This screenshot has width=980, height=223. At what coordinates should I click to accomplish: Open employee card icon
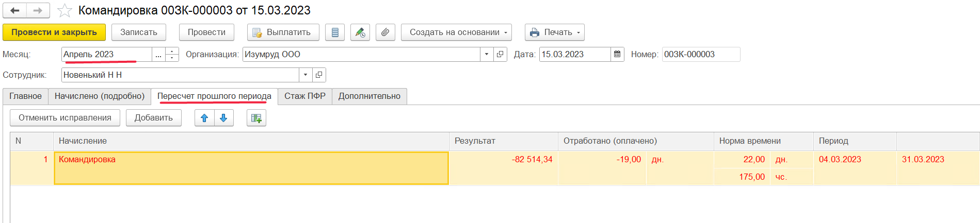319,75
